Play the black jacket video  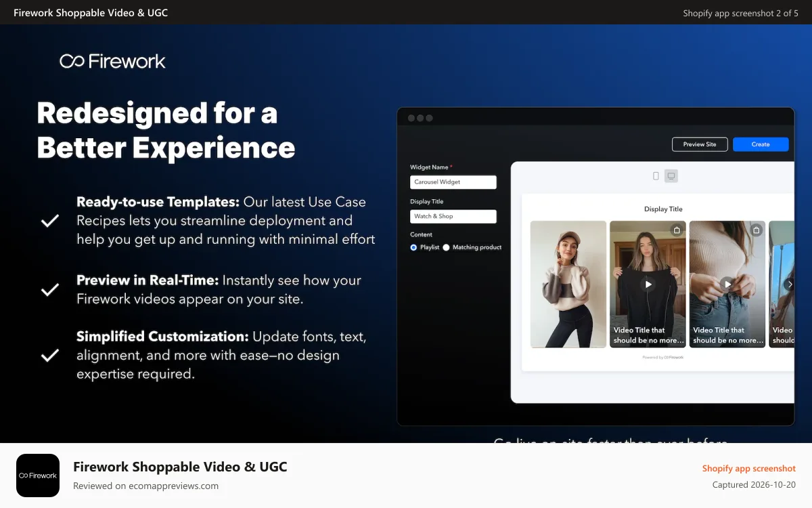tap(648, 284)
